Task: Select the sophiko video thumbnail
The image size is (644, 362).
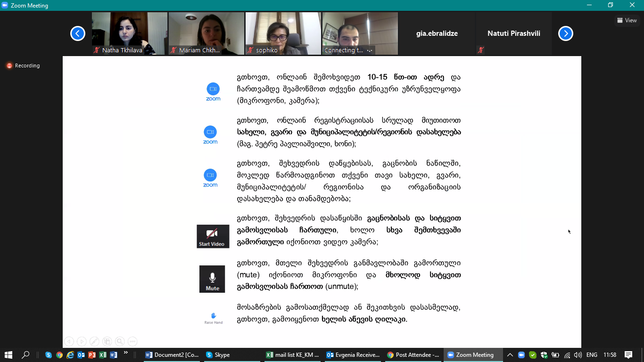Action: tap(283, 33)
